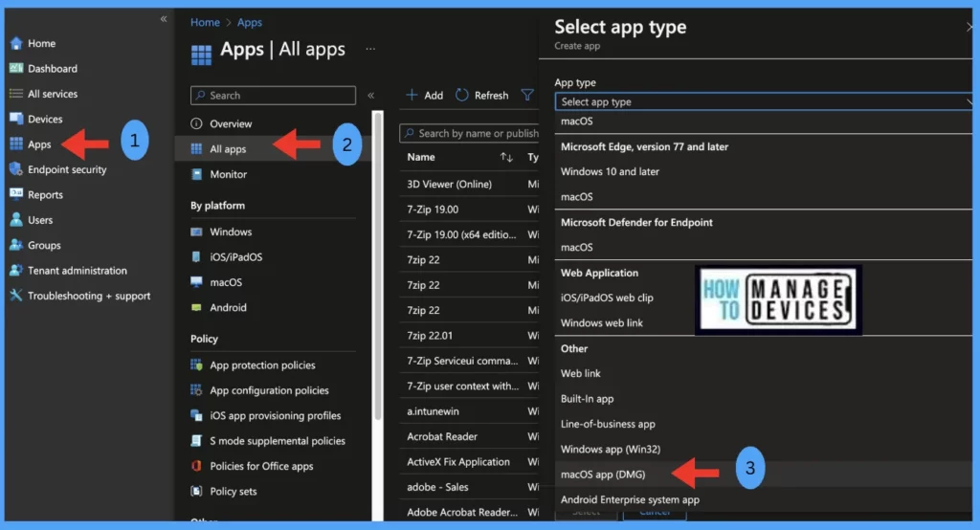Open the Select app type dropdown

pyautogui.click(x=764, y=101)
